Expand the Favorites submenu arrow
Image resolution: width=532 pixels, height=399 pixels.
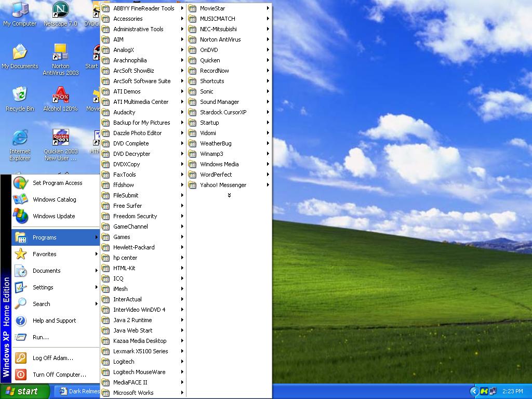tap(97, 254)
